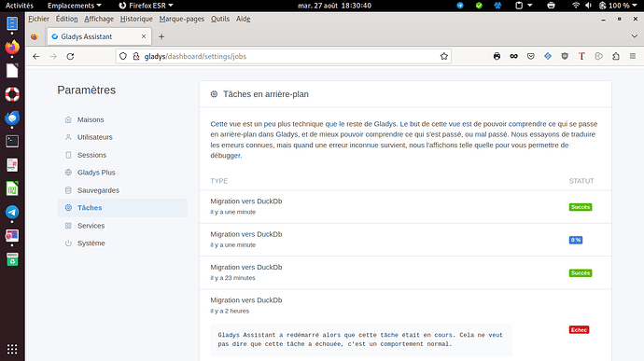Select the Tâches sidebar entry
Screen dimensions: 644x361
pyautogui.click(x=122, y=208)
